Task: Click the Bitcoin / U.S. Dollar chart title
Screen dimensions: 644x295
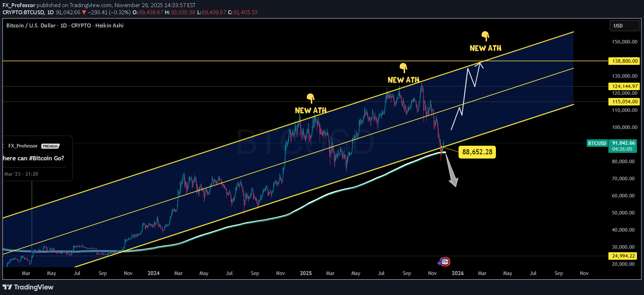Action: 31,26
